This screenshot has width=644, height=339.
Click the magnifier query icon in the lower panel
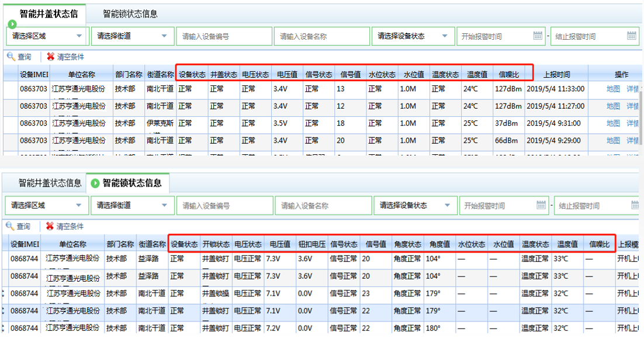[x=11, y=226]
